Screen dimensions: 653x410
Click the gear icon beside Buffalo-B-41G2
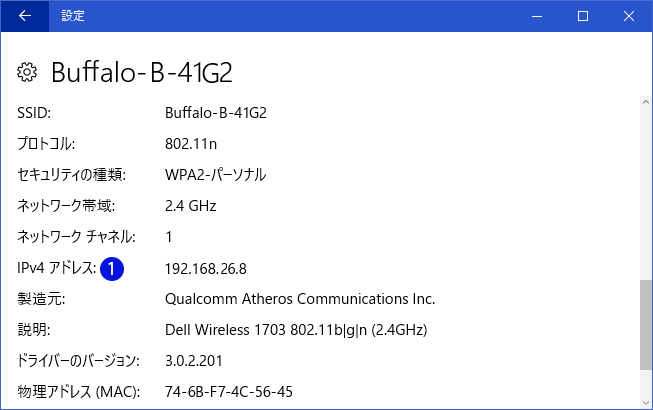pyautogui.click(x=27, y=72)
